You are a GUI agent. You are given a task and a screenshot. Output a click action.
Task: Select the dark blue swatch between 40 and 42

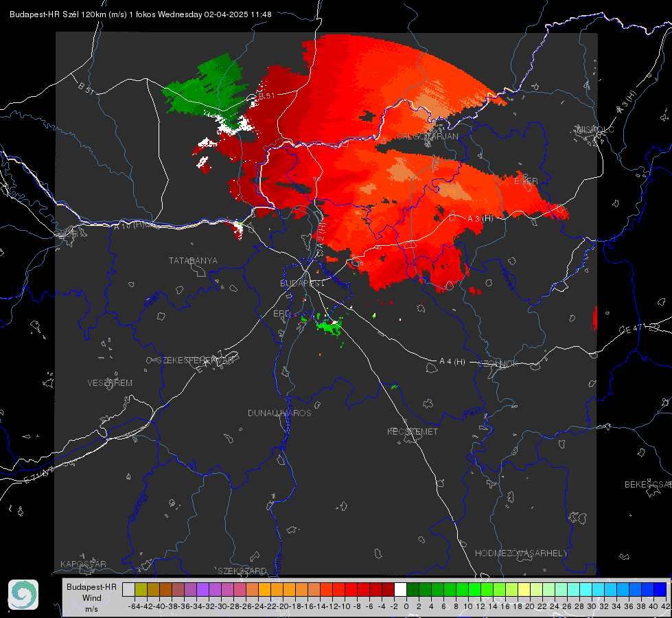(660, 589)
